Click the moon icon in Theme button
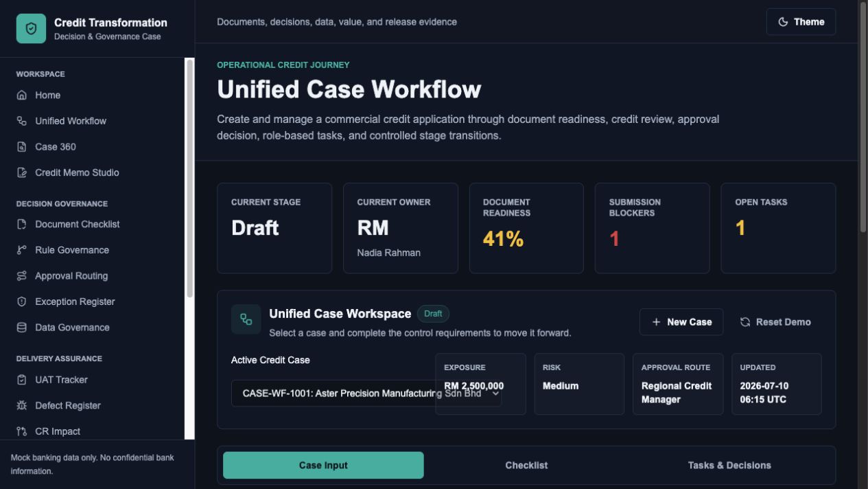The width and height of the screenshot is (868, 489). [783, 22]
